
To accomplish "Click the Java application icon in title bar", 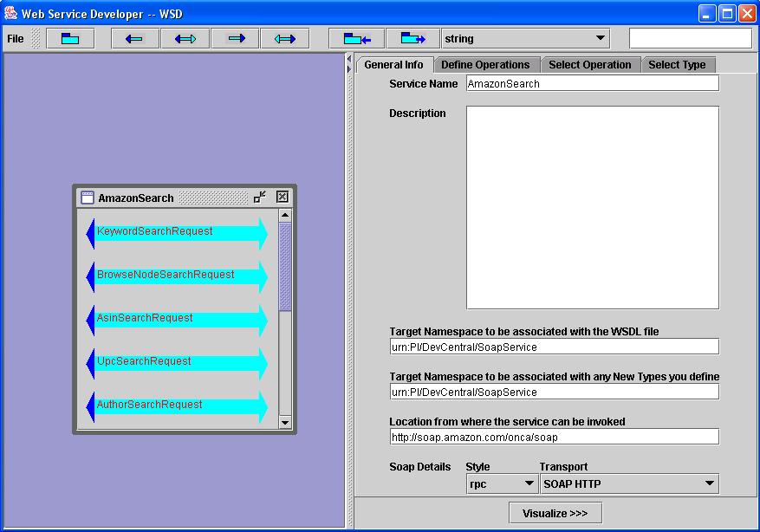I will tap(10, 13).
